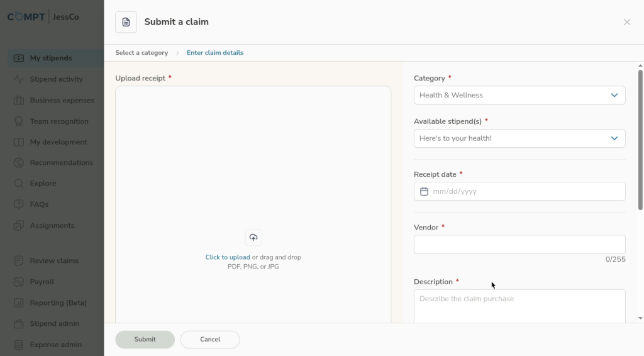644x356 pixels.
Task: Open My stipends in sidebar
Action: pos(51,58)
